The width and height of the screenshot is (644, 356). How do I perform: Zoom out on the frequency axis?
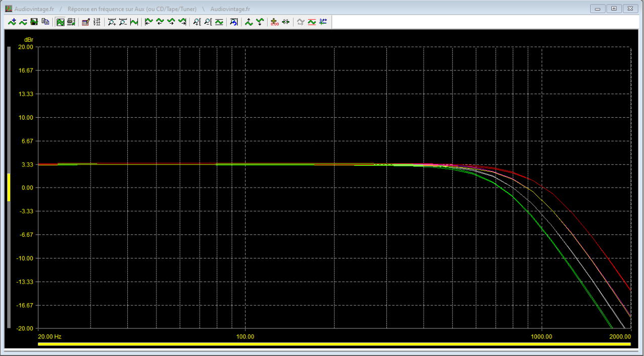click(122, 22)
